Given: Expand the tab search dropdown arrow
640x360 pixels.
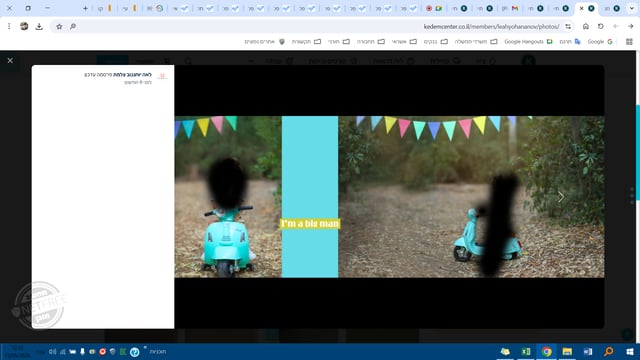Looking at the screenshot, I should tap(631, 8).
